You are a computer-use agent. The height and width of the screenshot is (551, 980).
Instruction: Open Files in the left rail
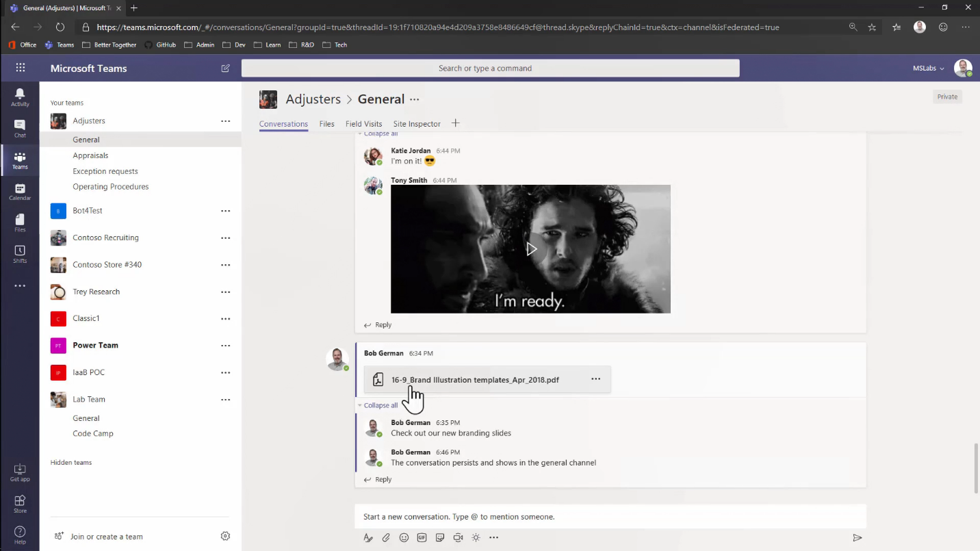tap(20, 223)
